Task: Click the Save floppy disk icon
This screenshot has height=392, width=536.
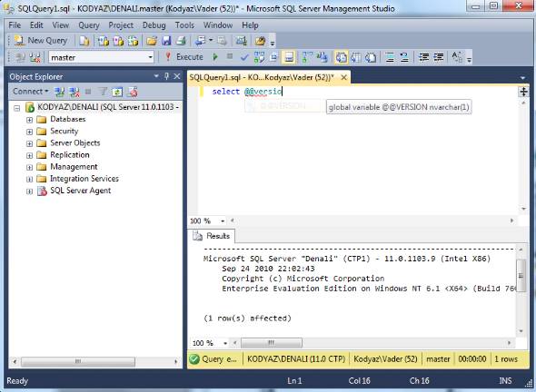Action: [x=166, y=41]
